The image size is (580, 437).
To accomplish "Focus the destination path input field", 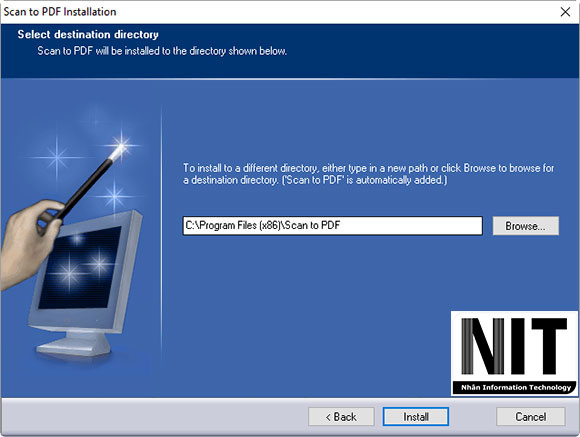I will tap(333, 226).
